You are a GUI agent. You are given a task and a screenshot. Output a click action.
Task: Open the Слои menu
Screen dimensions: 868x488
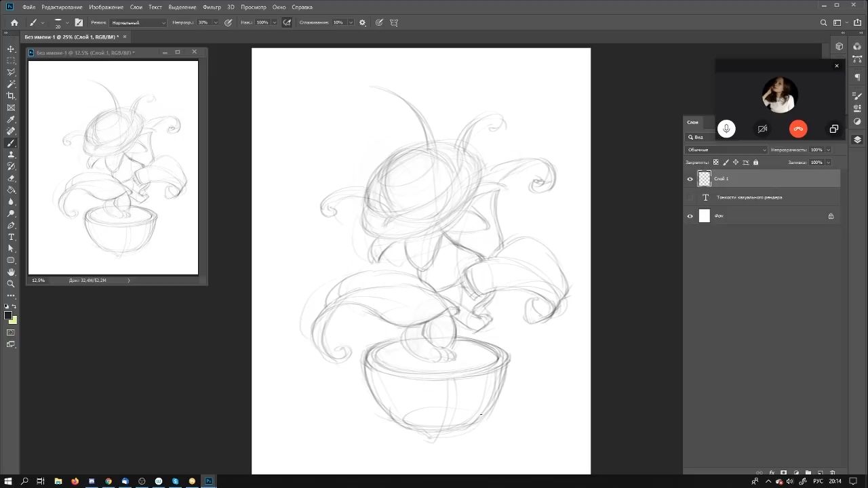pos(136,7)
